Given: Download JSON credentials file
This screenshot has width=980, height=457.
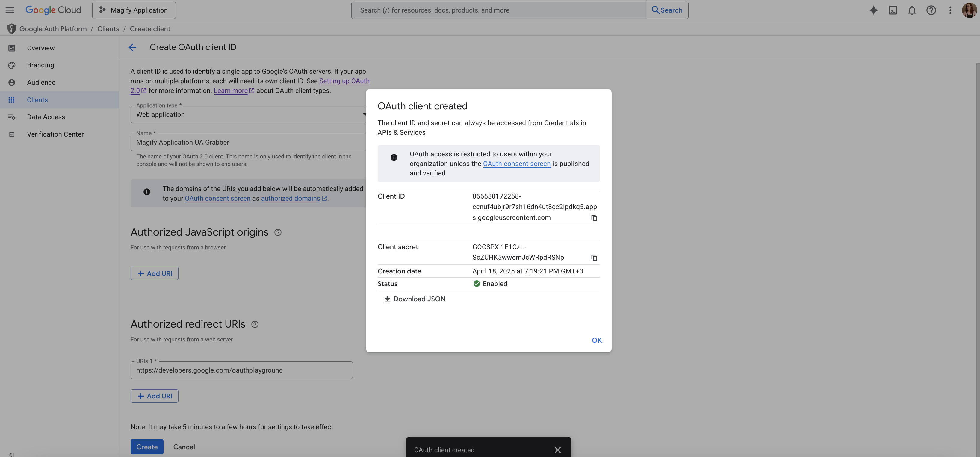Looking at the screenshot, I should click(414, 299).
